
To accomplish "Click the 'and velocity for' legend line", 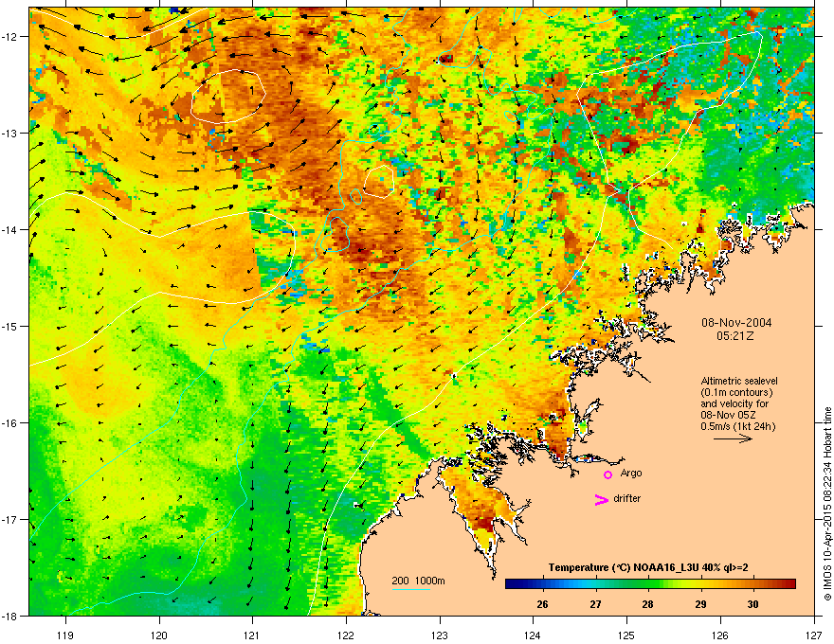I will [x=734, y=403].
